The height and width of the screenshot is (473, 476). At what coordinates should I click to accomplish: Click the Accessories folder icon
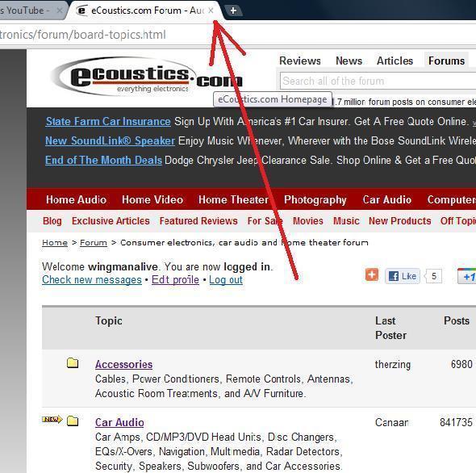click(x=73, y=362)
